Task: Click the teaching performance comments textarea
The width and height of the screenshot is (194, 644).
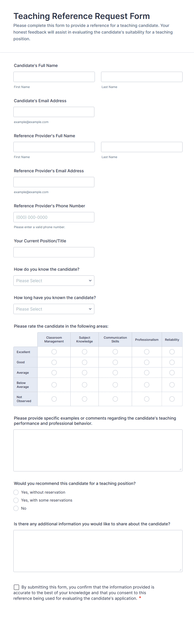Action: coord(98,450)
